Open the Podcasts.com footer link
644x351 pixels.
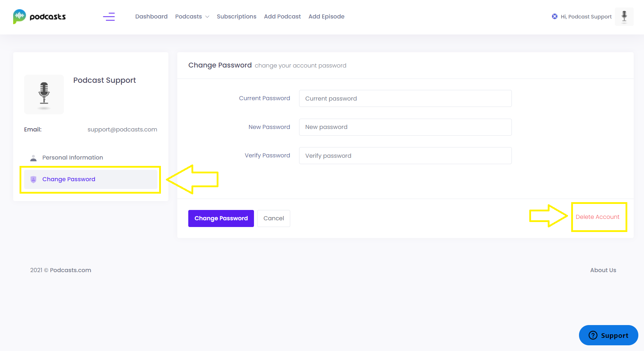coord(70,270)
